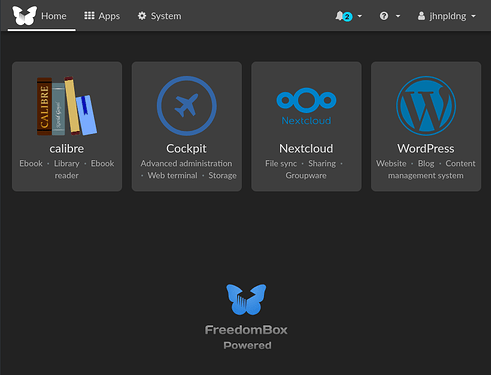Click the WordPress logo icon

pos(426,106)
